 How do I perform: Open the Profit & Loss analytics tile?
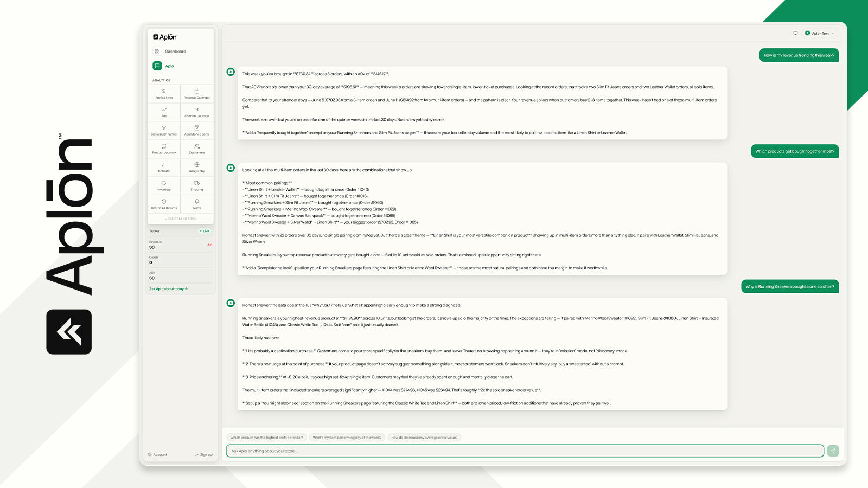click(164, 94)
